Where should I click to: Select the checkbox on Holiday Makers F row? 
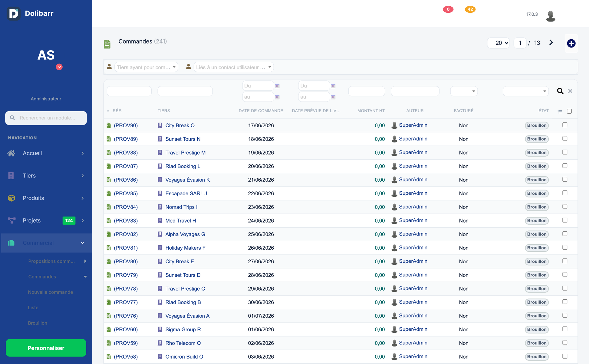pyautogui.click(x=565, y=247)
